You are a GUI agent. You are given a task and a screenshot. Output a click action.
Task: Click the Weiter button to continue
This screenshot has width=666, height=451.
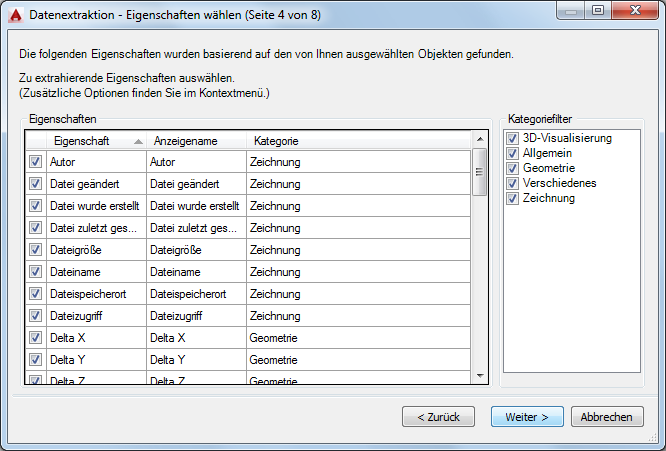pos(527,417)
